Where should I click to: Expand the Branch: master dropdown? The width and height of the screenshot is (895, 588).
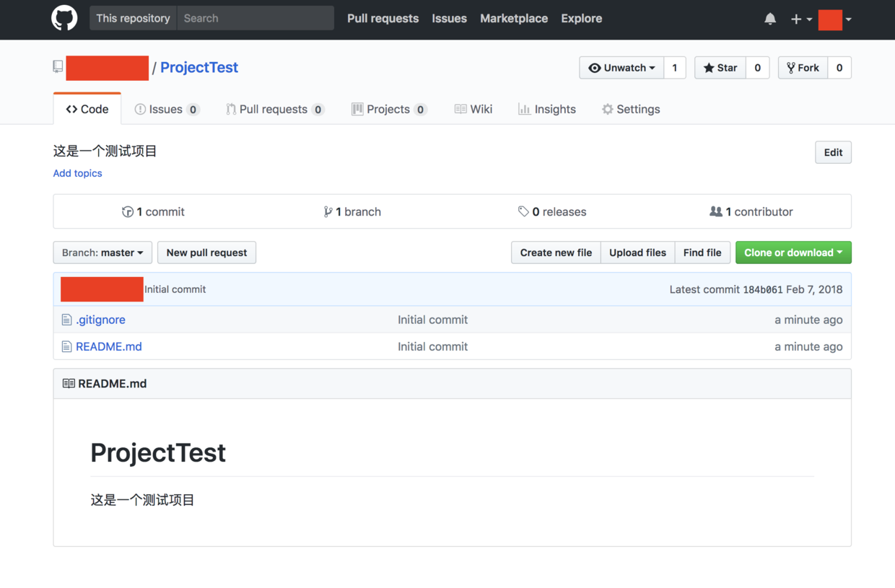click(x=102, y=253)
